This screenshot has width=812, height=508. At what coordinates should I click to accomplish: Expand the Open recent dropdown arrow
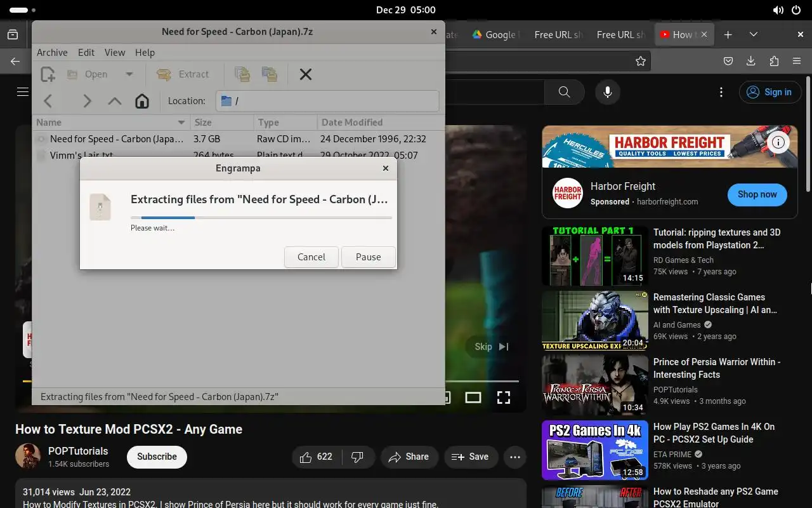129,74
